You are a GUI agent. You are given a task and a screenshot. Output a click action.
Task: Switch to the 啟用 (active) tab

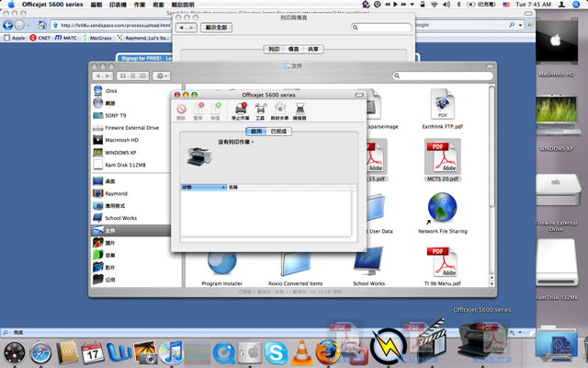[x=256, y=132]
